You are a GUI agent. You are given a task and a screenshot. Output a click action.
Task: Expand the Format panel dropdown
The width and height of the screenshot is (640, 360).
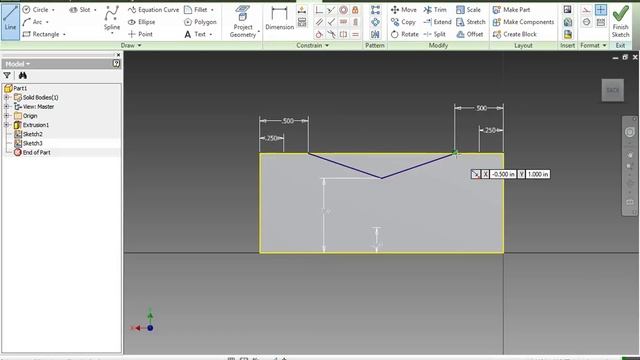coord(593,45)
